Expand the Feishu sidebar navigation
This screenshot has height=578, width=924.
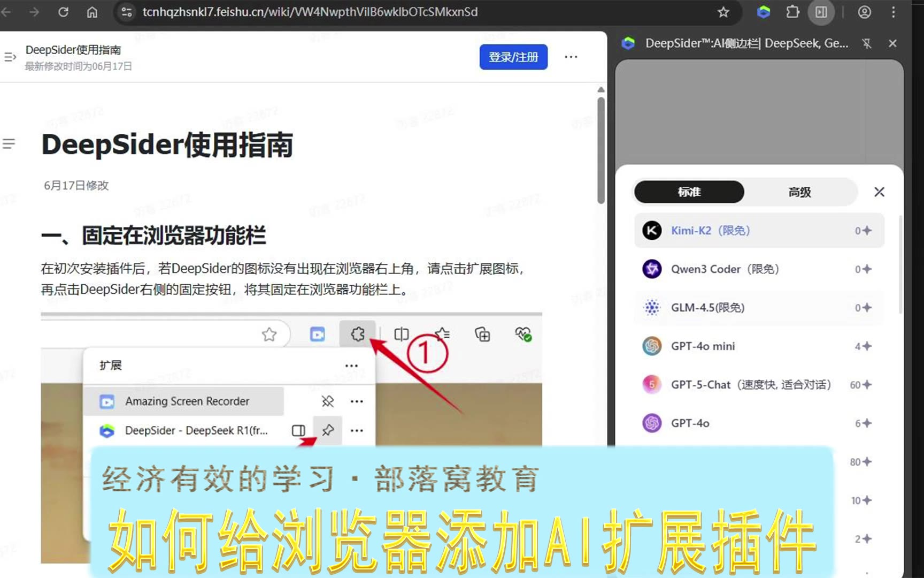tap(10, 57)
